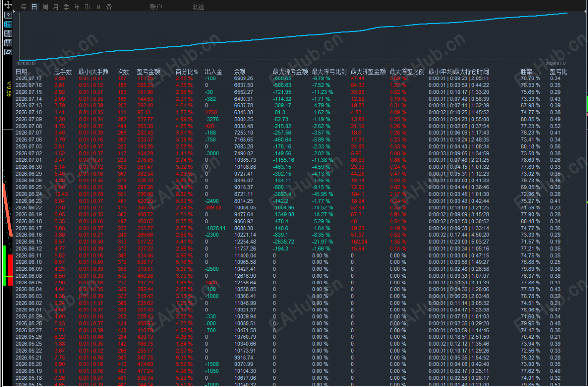588x387 pixels.
Task: Select the 2026.05.21 date row
Action: 29,358
